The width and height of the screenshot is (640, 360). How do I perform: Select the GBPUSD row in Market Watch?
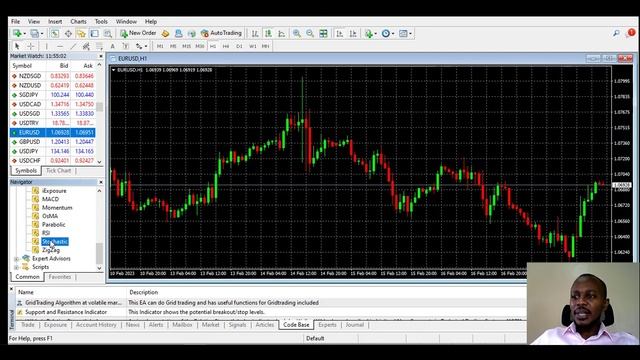53,142
